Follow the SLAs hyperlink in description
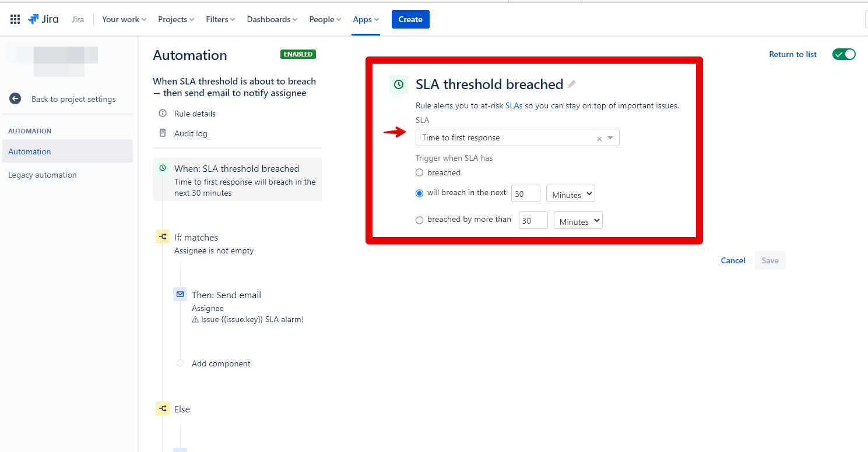The height and width of the screenshot is (452, 868). pos(514,106)
